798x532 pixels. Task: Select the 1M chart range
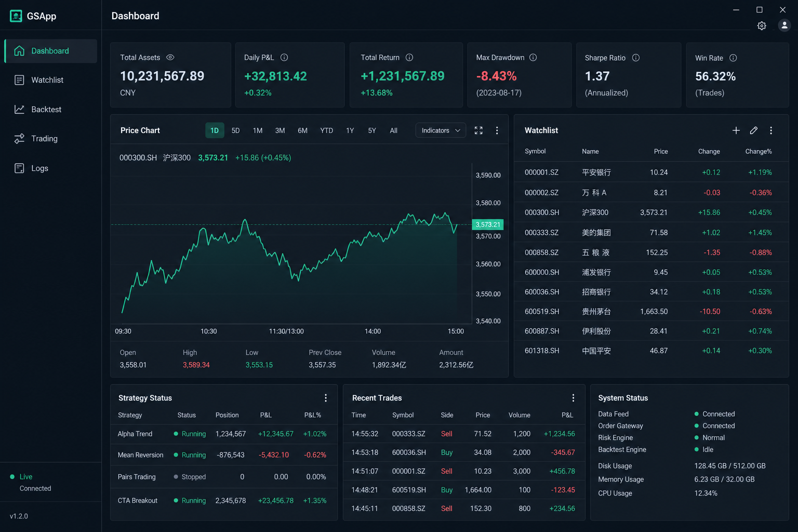point(258,130)
